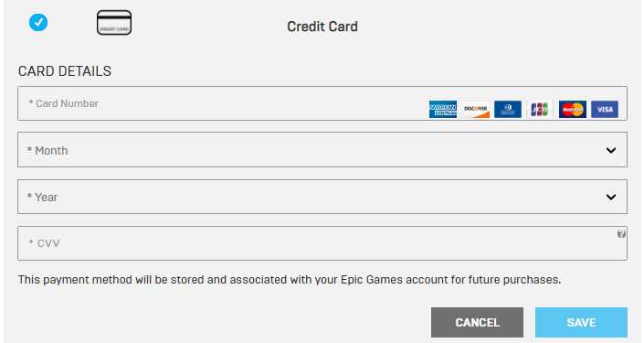The height and width of the screenshot is (343, 644).
Task: Click the Discover card logo
Action: coord(476,109)
